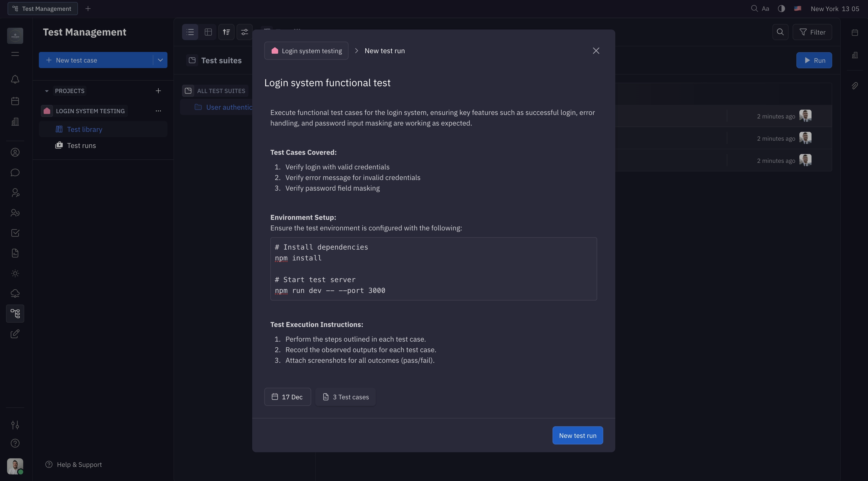Toggle text size with the Aa control
868x481 pixels.
tap(766, 8)
